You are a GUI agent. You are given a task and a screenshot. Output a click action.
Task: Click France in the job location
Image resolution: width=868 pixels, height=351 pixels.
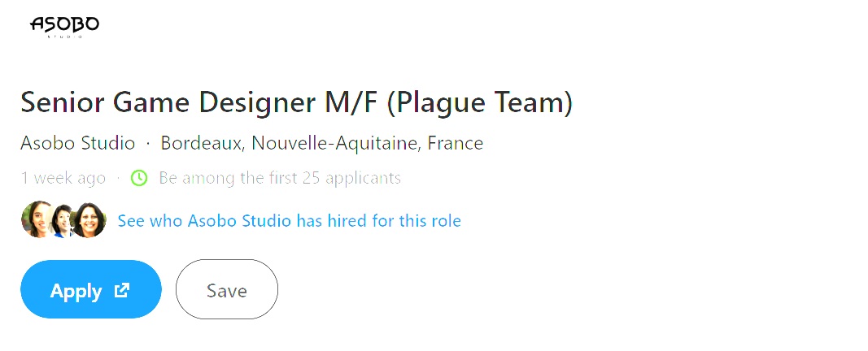(x=456, y=144)
